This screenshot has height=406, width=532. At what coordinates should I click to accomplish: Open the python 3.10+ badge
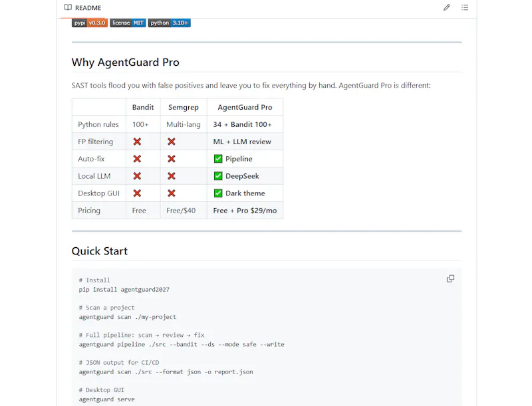170,23
